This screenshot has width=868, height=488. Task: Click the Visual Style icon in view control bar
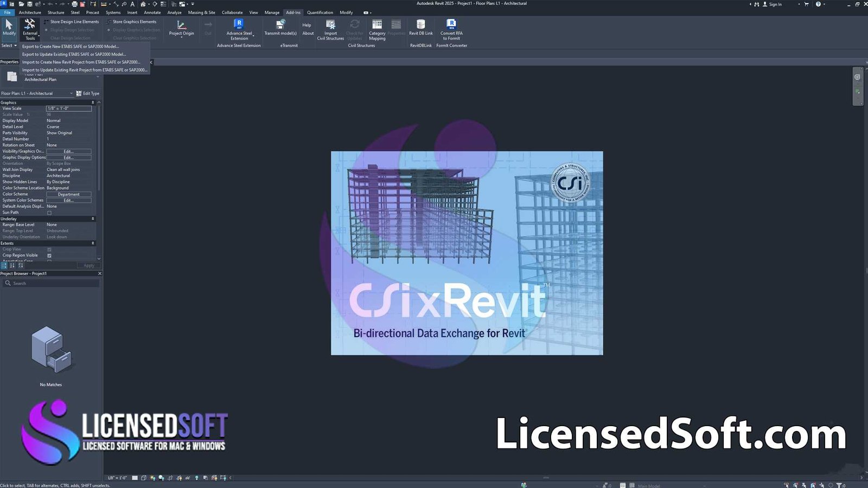click(x=144, y=478)
